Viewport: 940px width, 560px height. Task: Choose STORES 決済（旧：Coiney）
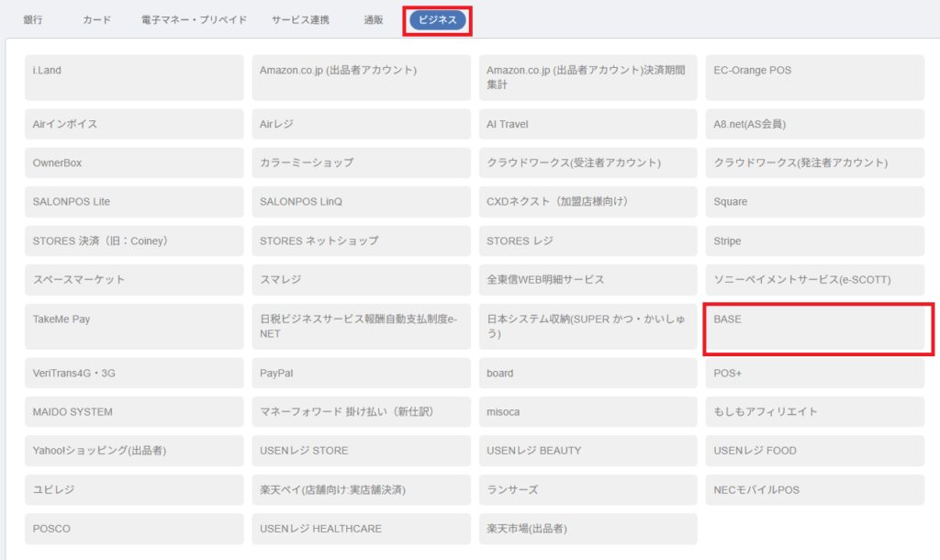pyautogui.click(x=134, y=241)
